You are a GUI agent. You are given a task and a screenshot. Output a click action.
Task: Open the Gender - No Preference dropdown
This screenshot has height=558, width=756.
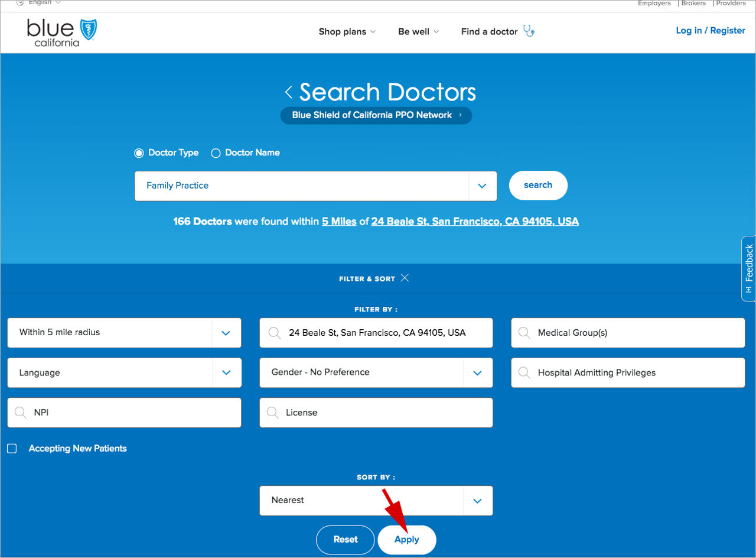477,372
